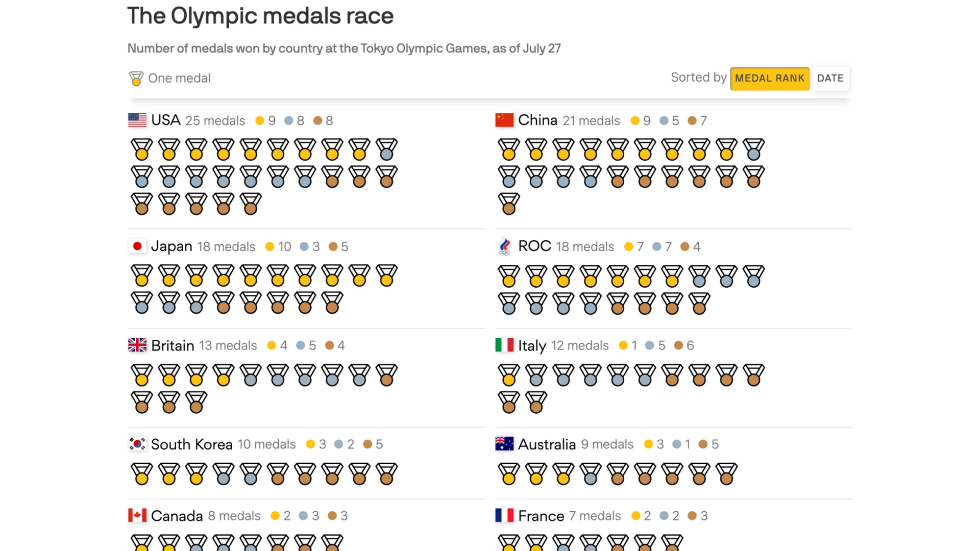Click 'The Olympic medals race' headline
The image size is (980, 551).
[x=260, y=16]
